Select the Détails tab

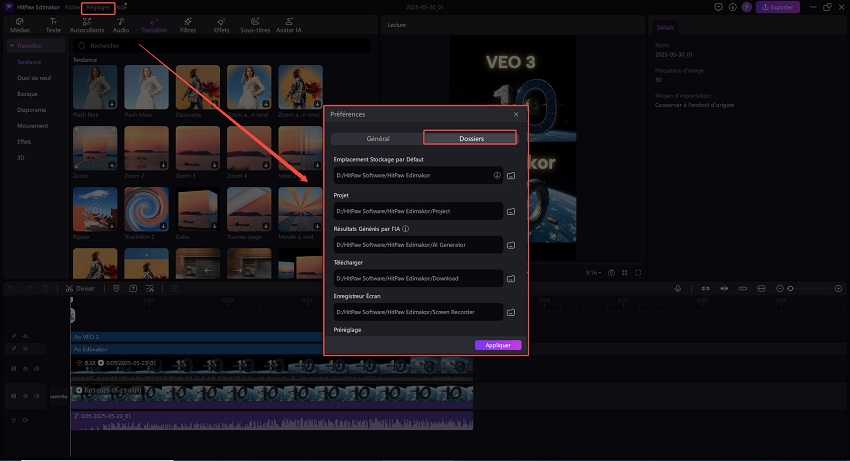click(x=665, y=28)
